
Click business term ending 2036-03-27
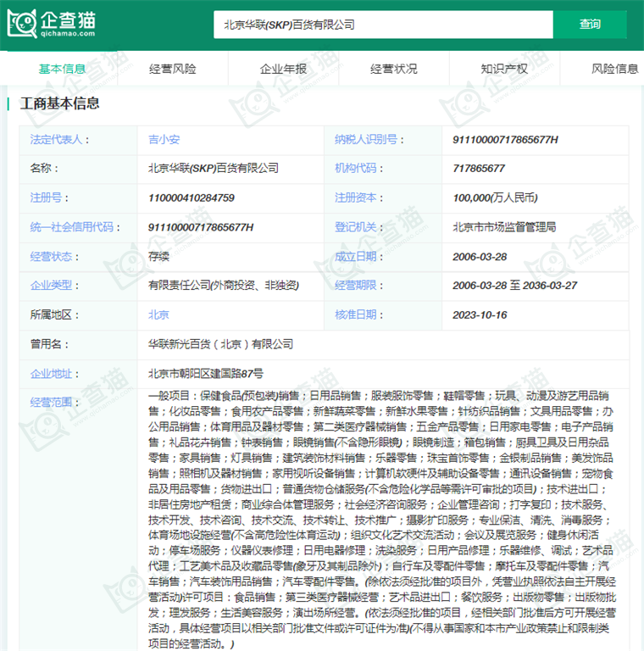pyautogui.click(x=550, y=285)
